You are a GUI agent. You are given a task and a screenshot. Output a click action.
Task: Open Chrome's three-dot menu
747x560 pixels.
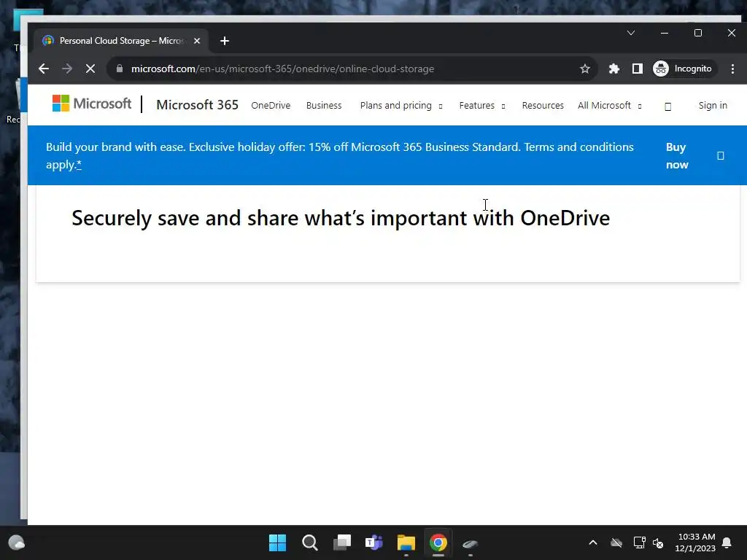732,69
